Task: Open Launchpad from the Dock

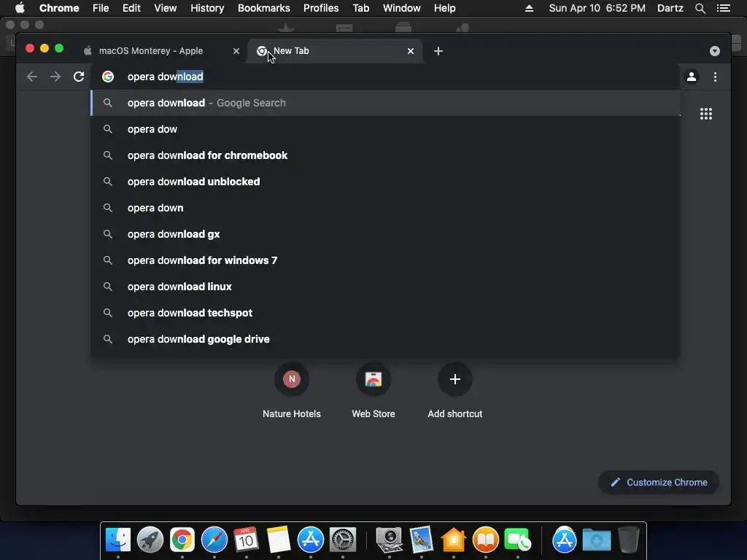Action: point(150,540)
